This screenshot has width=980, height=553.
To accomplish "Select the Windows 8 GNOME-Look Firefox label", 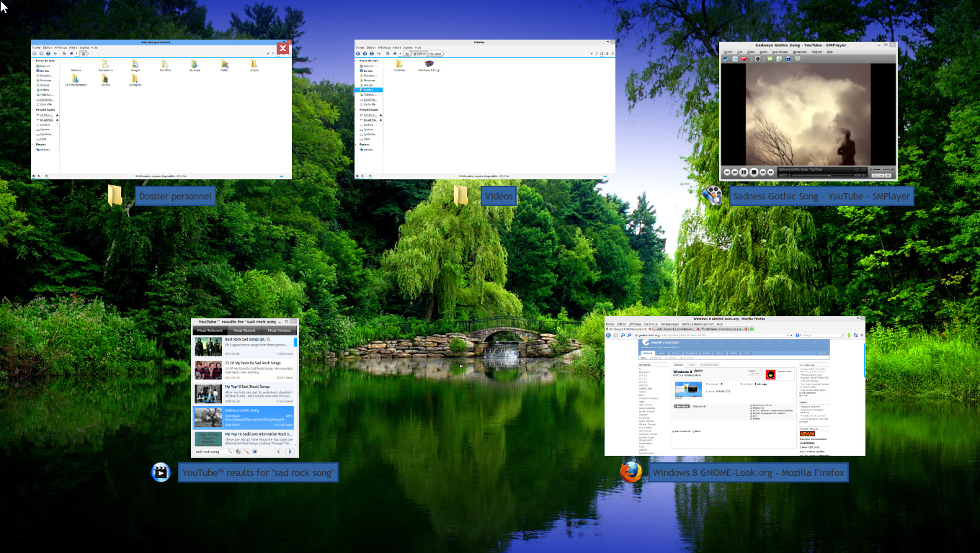I will [x=747, y=472].
